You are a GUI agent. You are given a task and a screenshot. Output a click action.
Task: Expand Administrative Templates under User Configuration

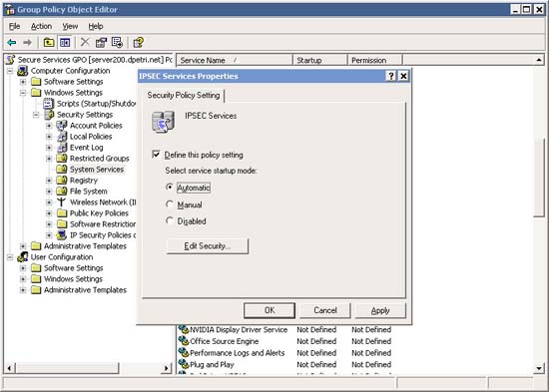pyautogui.click(x=23, y=290)
